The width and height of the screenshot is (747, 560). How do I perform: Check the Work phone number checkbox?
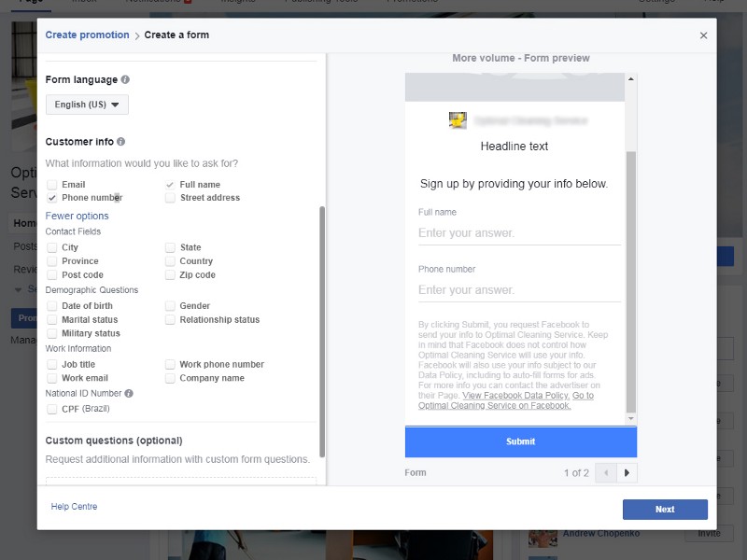click(170, 364)
